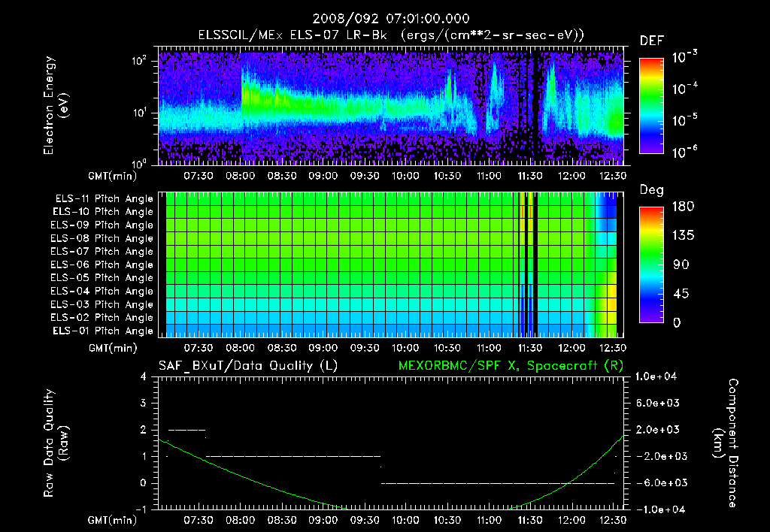Click the green spacecraft X curve near 08:00
This screenshot has height=532, width=770.
coord(240,475)
